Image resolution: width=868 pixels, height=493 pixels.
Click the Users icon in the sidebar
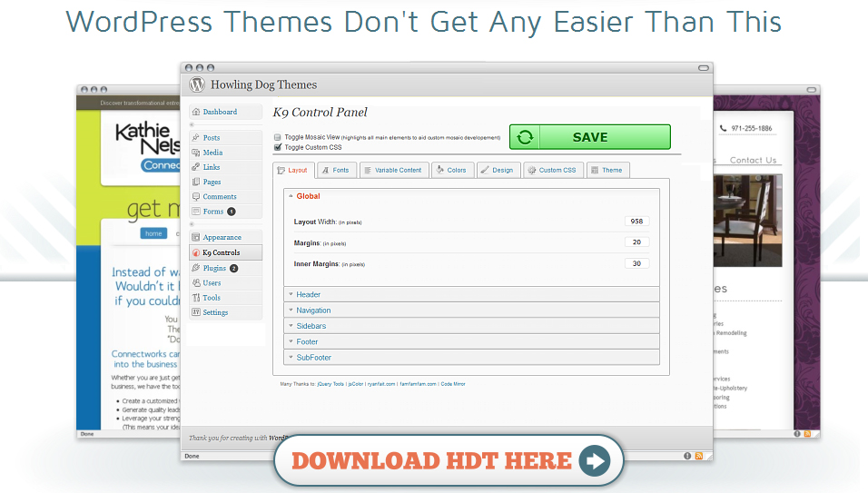[196, 282]
